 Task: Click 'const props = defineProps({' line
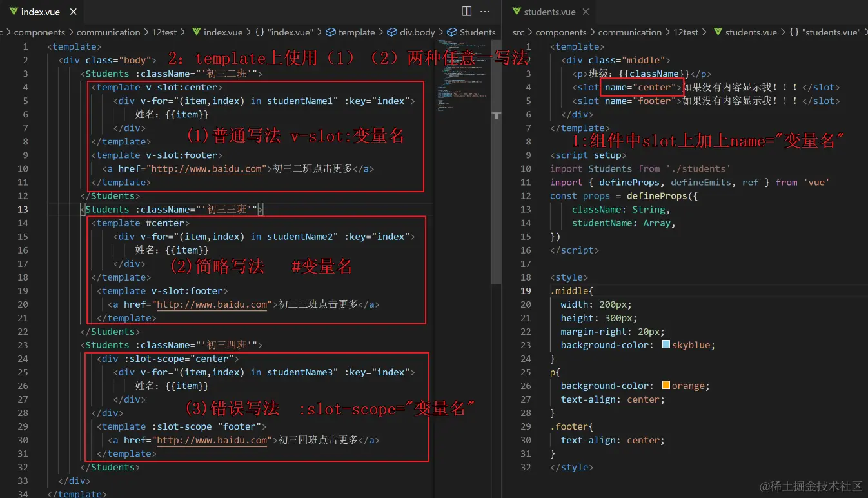[624, 196]
